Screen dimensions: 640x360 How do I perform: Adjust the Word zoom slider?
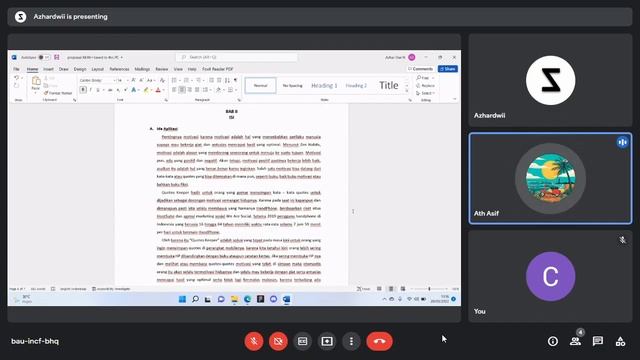[x=429, y=289]
